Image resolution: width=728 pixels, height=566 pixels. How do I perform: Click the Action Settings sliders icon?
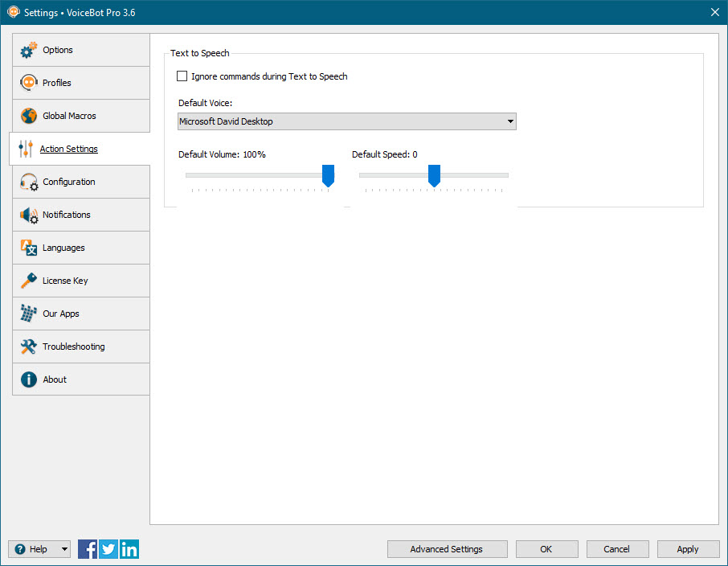(26, 149)
